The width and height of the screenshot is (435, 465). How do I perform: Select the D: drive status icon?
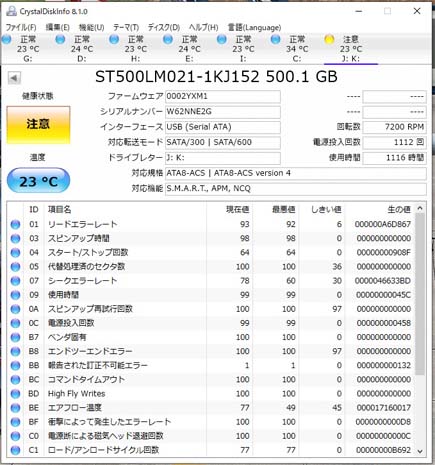60,39
